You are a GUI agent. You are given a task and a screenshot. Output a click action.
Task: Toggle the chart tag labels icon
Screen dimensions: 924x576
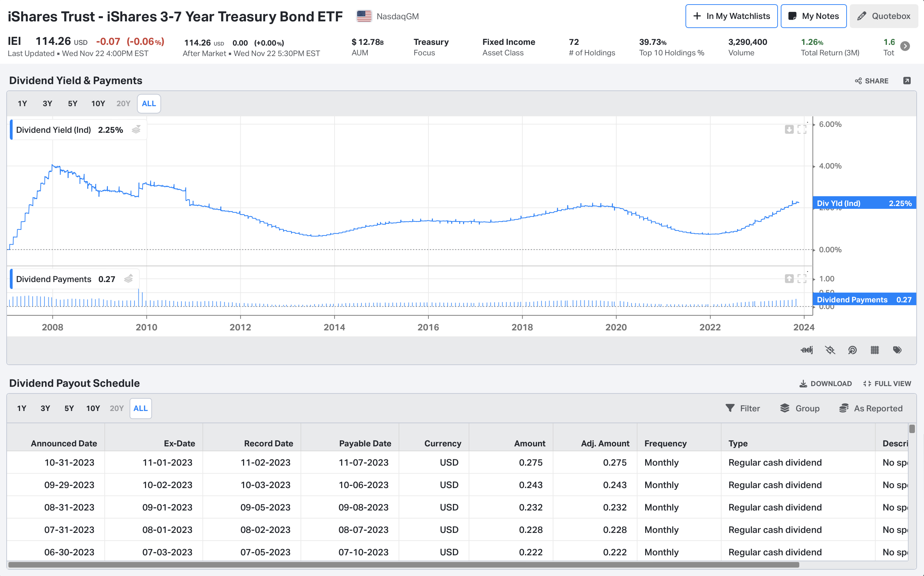(x=897, y=350)
